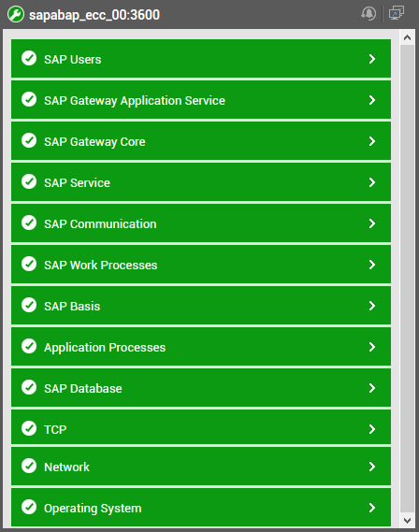The image size is (419, 532).
Task: Click the SAP Basis status check icon
Action: pos(29,305)
